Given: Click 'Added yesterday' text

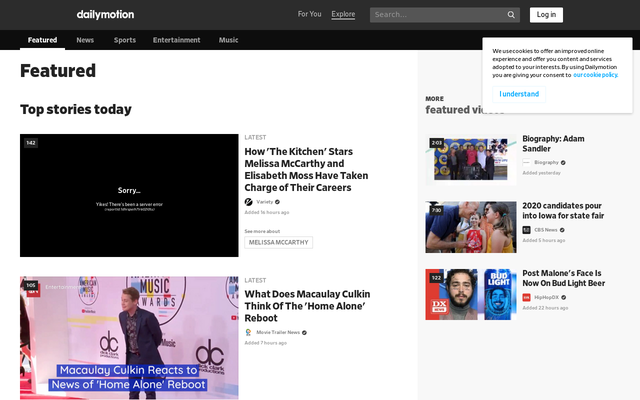Looking at the screenshot, I should point(542,173).
